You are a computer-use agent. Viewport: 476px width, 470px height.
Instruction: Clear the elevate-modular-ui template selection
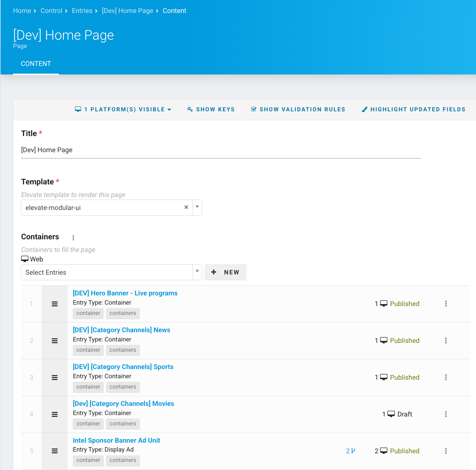point(186,207)
